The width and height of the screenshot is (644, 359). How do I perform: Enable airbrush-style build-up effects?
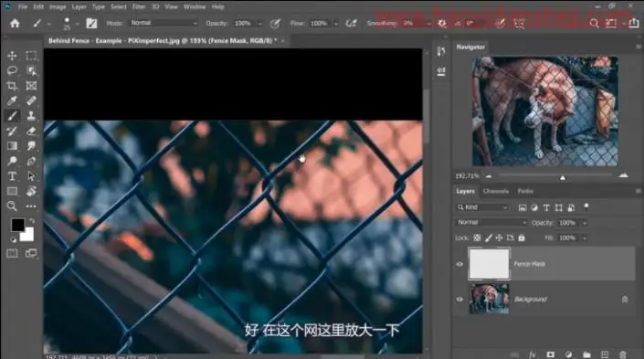[x=351, y=24]
